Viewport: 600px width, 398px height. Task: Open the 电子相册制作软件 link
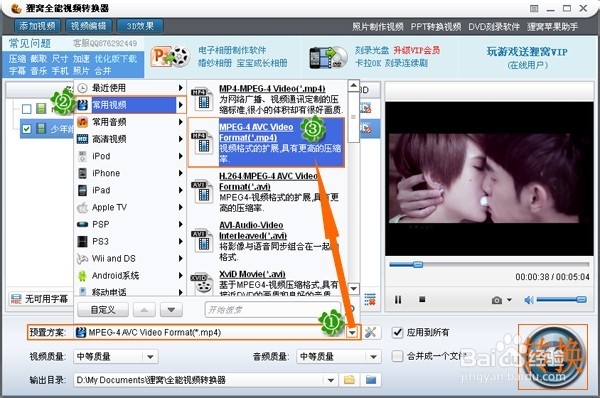232,50
